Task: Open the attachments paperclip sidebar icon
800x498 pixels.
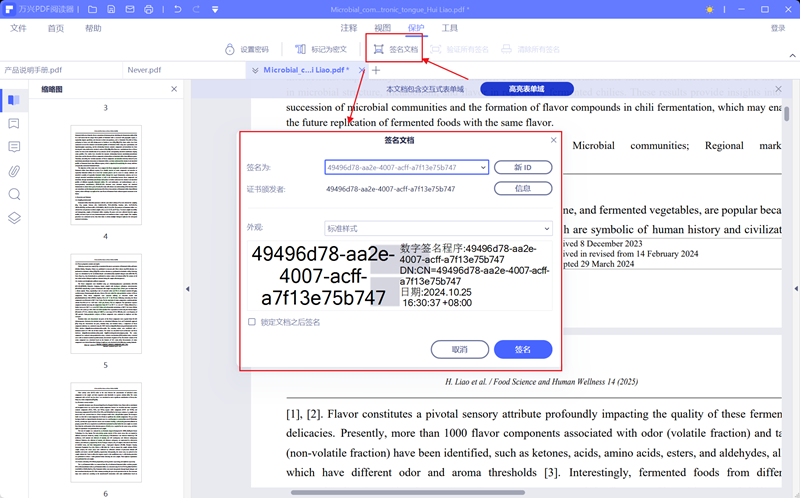Action: [x=14, y=171]
